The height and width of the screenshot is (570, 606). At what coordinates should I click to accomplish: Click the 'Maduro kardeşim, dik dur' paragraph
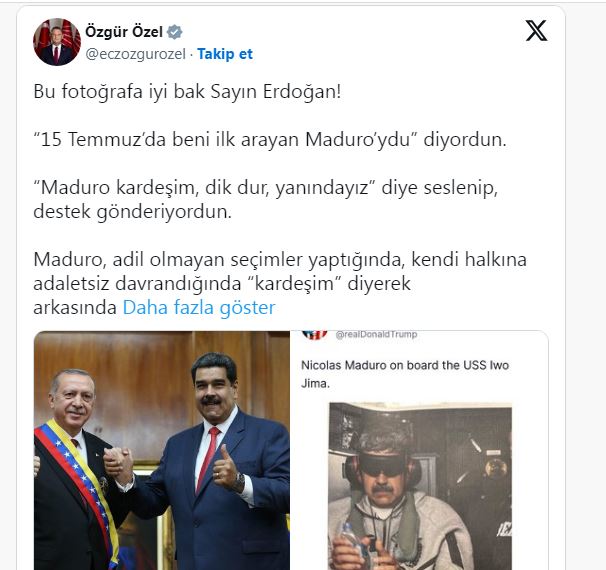tap(266, 199)
